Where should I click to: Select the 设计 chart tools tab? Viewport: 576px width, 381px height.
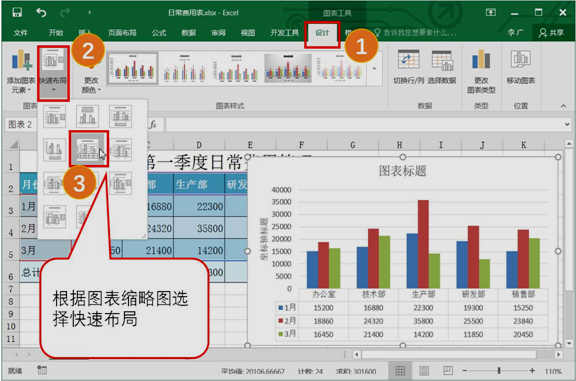point(322,33)
